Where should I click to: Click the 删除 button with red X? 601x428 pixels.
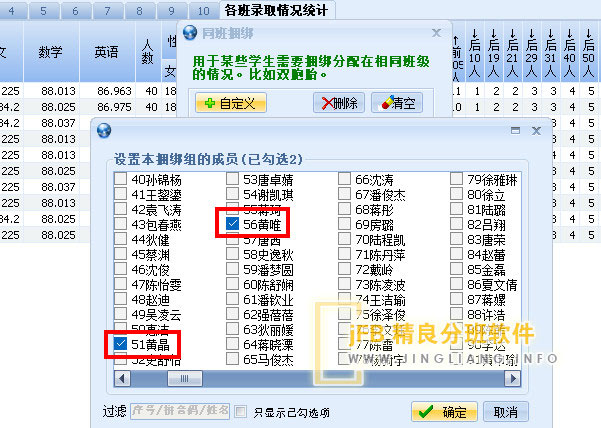point(339,103)
